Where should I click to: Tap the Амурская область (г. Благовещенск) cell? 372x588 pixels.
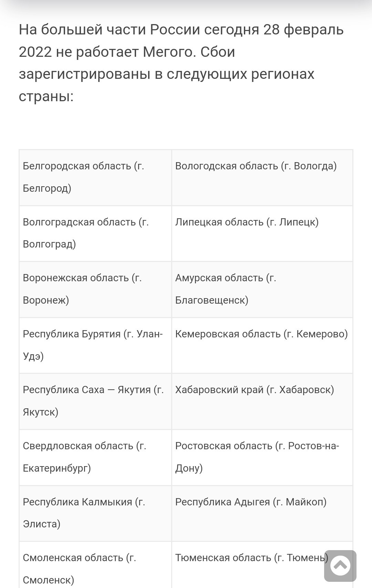[x=262, y=290]
